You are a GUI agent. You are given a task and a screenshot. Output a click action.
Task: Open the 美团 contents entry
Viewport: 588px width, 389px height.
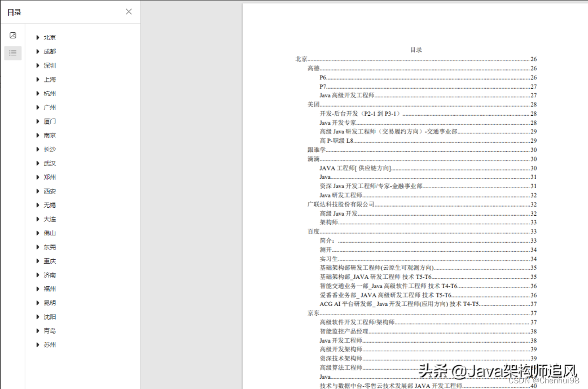(422, 104)
